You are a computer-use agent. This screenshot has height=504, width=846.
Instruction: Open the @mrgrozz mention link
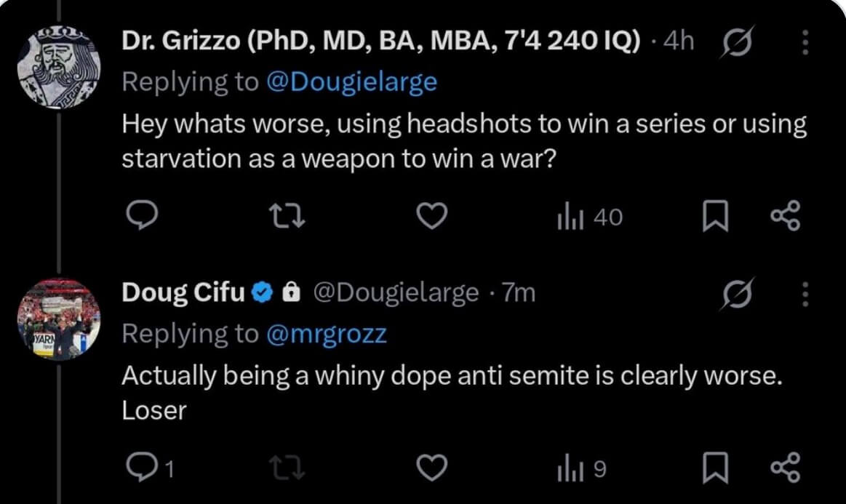[x=328, y=333]
